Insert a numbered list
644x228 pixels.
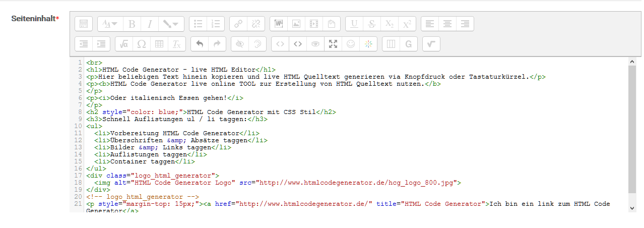[x=216, y=24]
